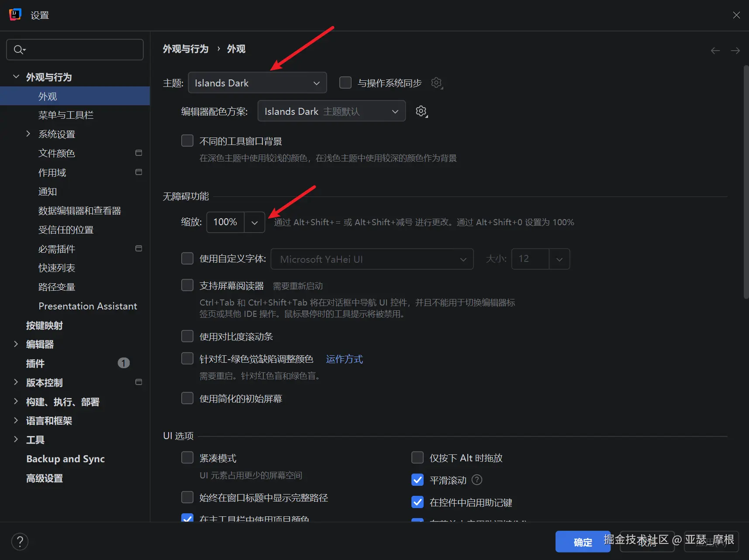Enable 针对红-绿色觉缺陷调整颜色 checkbox
The width and height of the screenshot is (749, 560).
point(187,358)
